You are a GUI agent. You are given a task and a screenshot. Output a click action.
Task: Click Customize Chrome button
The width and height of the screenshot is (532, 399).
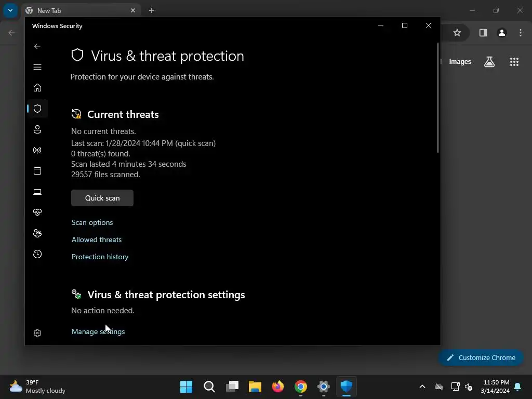481,357
